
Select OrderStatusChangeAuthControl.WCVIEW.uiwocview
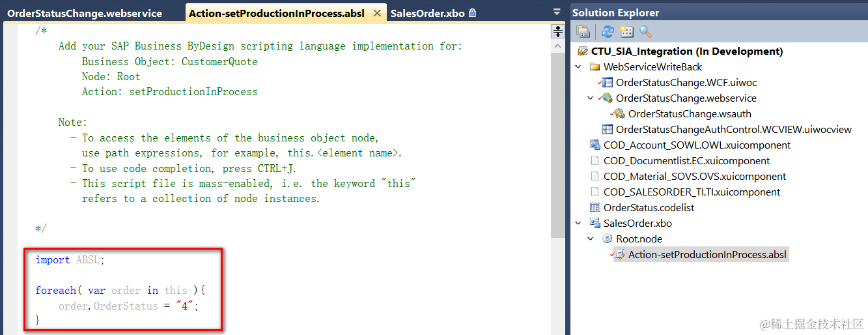tap(734, 129)
